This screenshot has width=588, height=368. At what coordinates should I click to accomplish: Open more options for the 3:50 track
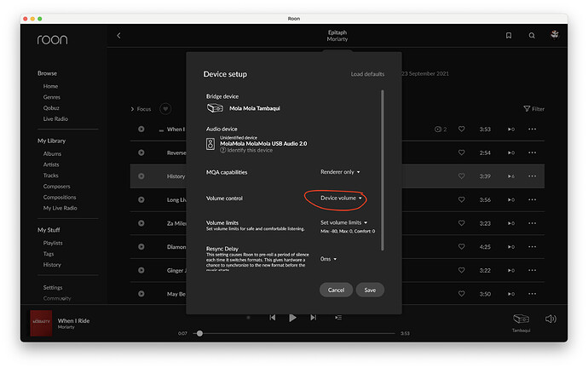click(x=532, y=294)
